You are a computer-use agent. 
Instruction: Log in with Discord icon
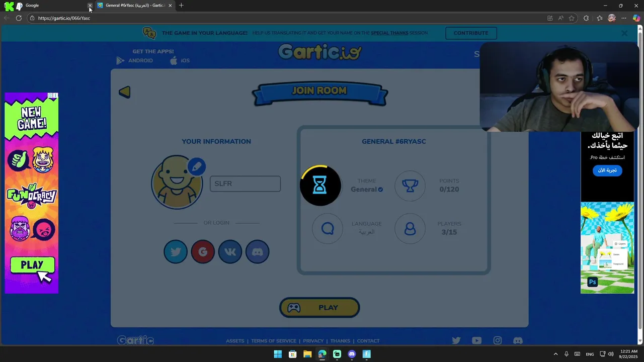coord(257,252)
